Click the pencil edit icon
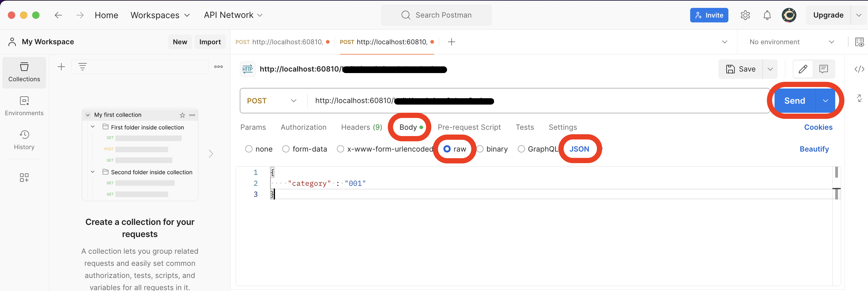The image size is (868, 291). pos(803,69)
